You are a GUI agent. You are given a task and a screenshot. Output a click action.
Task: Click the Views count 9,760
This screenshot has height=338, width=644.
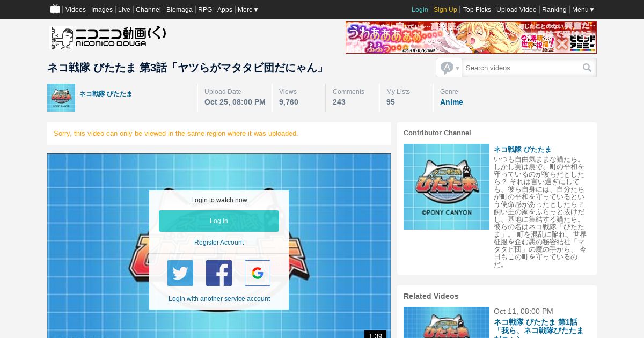[289, 102]
